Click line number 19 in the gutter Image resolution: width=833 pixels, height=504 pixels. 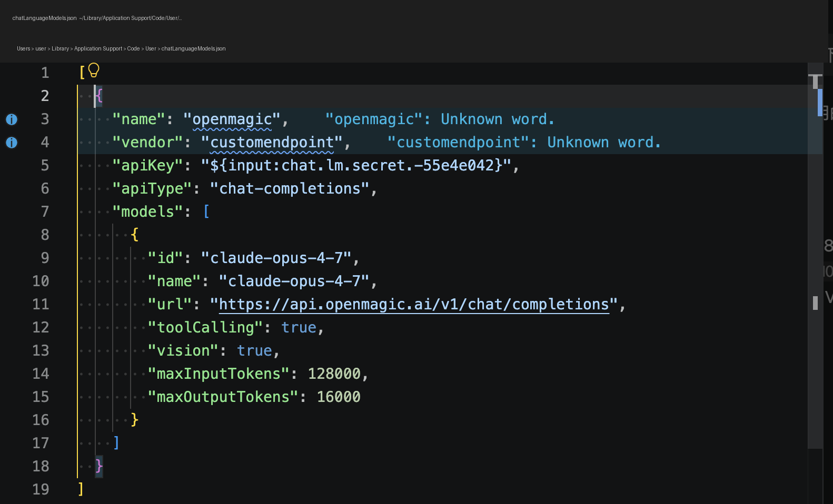[x=41, y=489]
